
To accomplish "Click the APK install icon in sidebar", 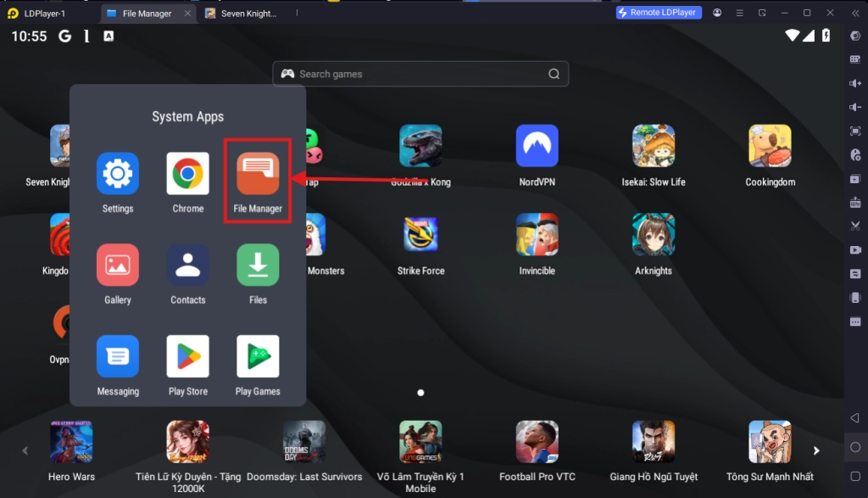I will (855, 202).
